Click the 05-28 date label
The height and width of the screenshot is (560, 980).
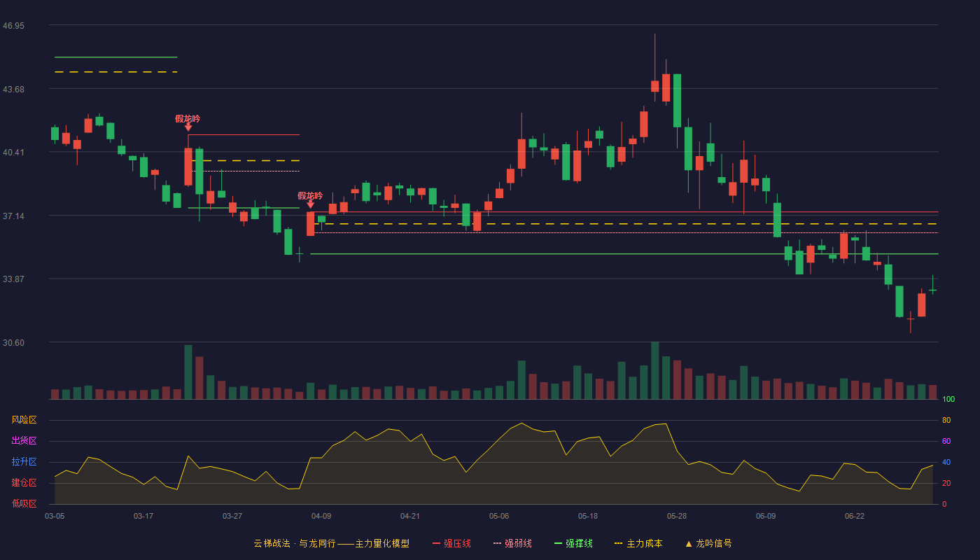tap(677, 516)
